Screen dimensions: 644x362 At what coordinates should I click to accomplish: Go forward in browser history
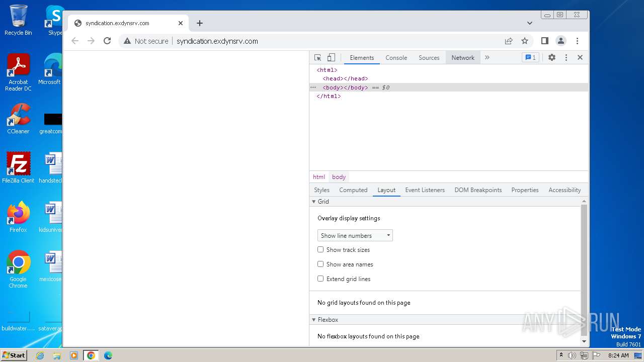coord(91,41)
